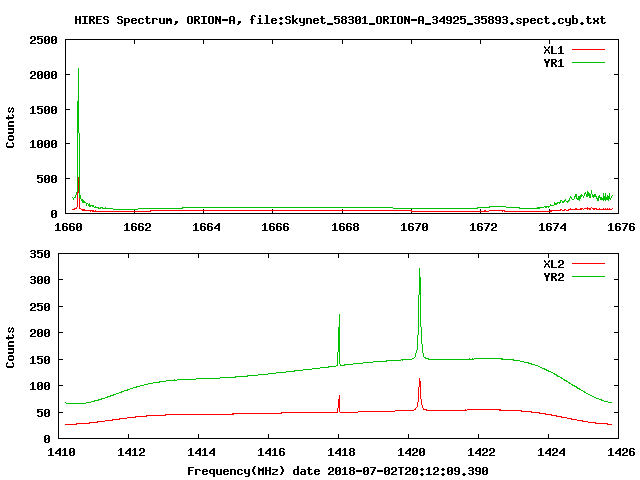Click the 1670 frequency tick label
Image resolution: width=640 pixels, height=480 pixels.
[x=414, y=227]
